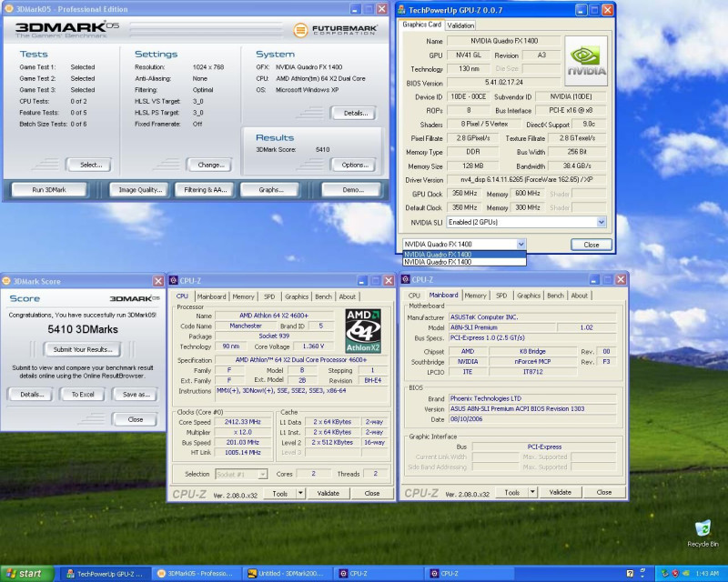Click Save as in the score window
Screen dimensions: 728x582
(x=136, y=395)
